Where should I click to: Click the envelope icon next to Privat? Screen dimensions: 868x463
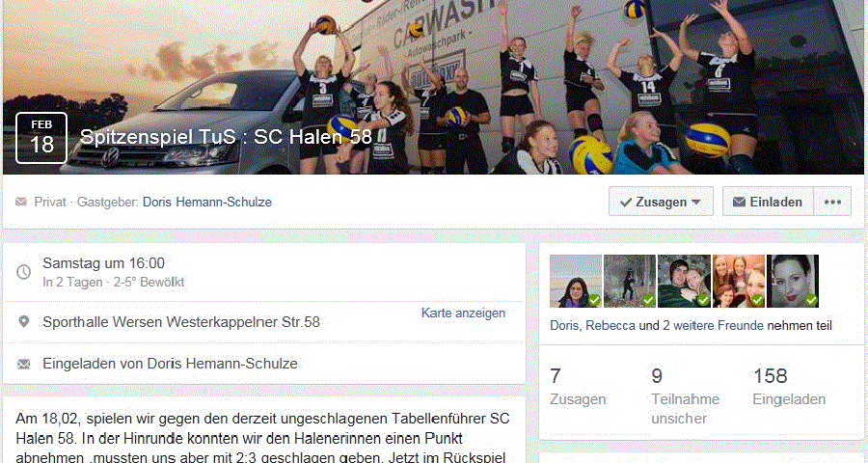(21, 203)
